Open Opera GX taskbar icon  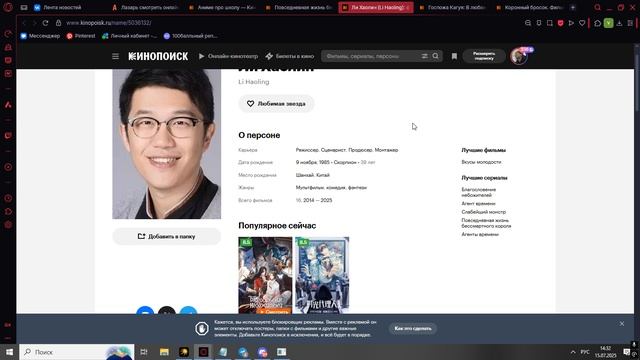point(203,352)
